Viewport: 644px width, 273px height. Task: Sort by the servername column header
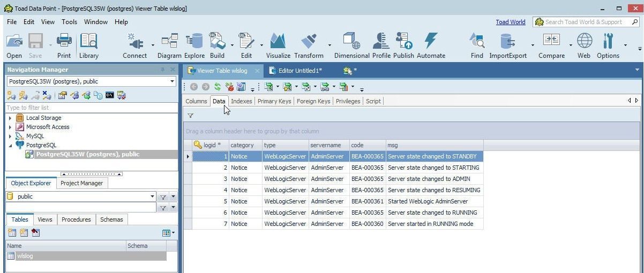coord(329,145)
